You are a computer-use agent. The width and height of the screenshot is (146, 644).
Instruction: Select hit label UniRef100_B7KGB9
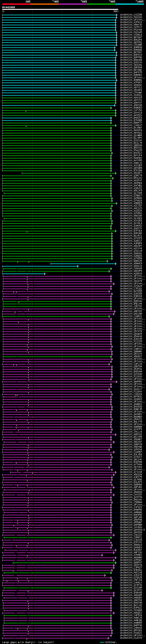pos(131,120)
